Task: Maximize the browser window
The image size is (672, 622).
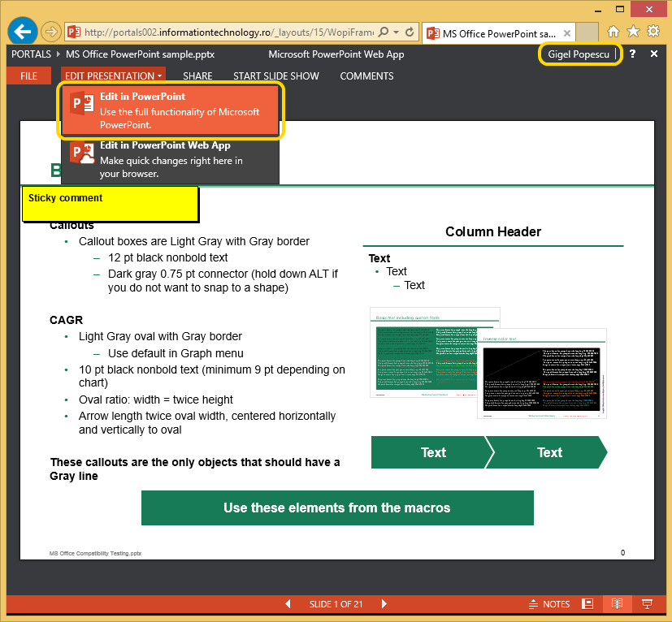Action: point(620,9)
